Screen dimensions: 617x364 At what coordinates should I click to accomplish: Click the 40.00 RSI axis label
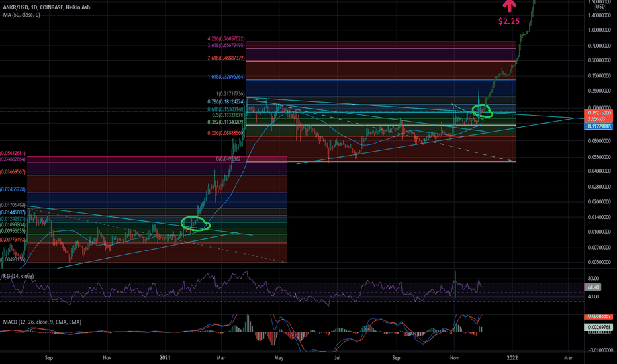593,296
